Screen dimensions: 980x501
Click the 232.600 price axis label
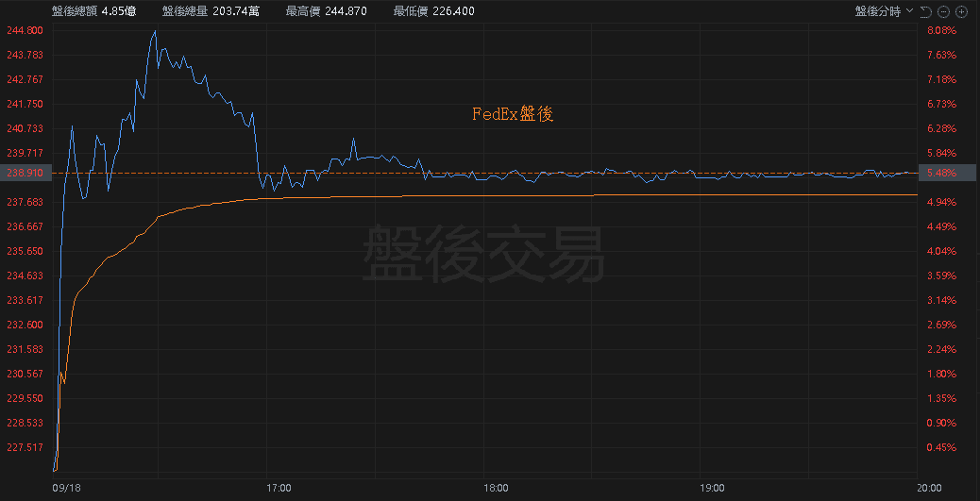pos(24,325)
